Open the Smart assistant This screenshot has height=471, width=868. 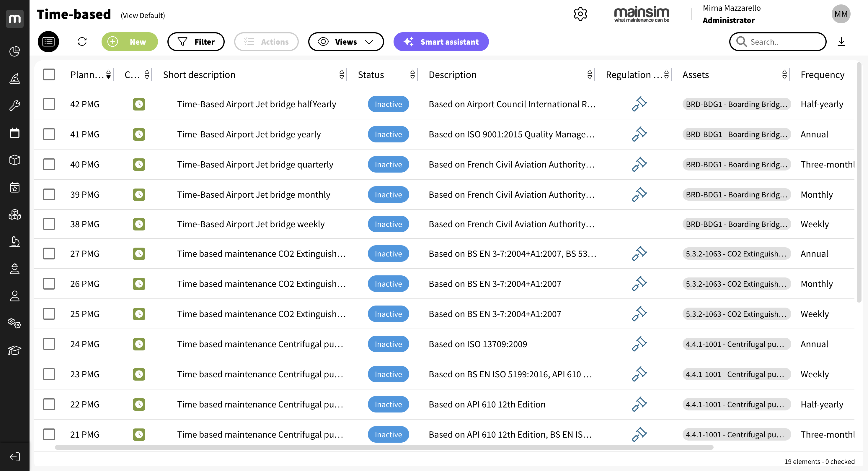tap(441, 41)
